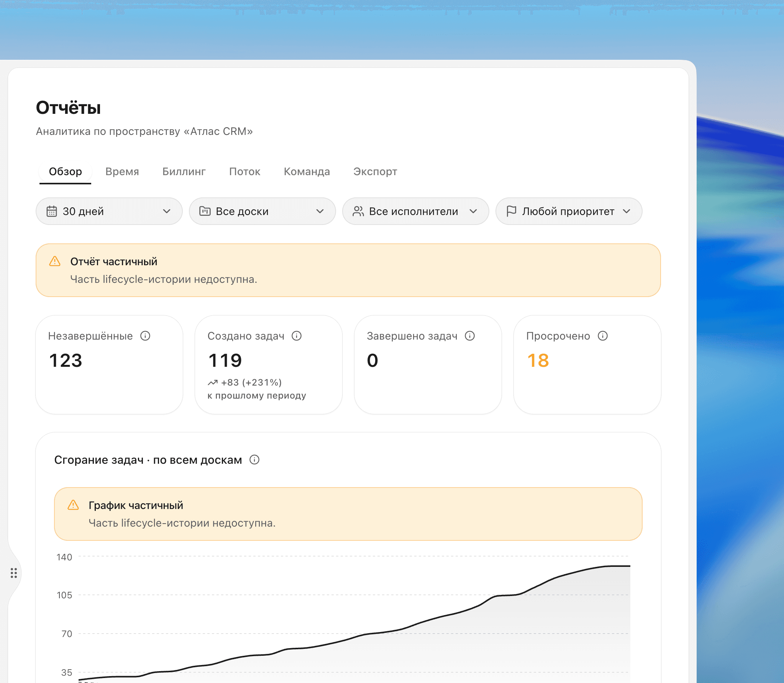Image resolution: width=784 pixels, height=683 pixels.
Task: Click the 'Отчёт частичный' banner title
Action: [x=114, y=261]
